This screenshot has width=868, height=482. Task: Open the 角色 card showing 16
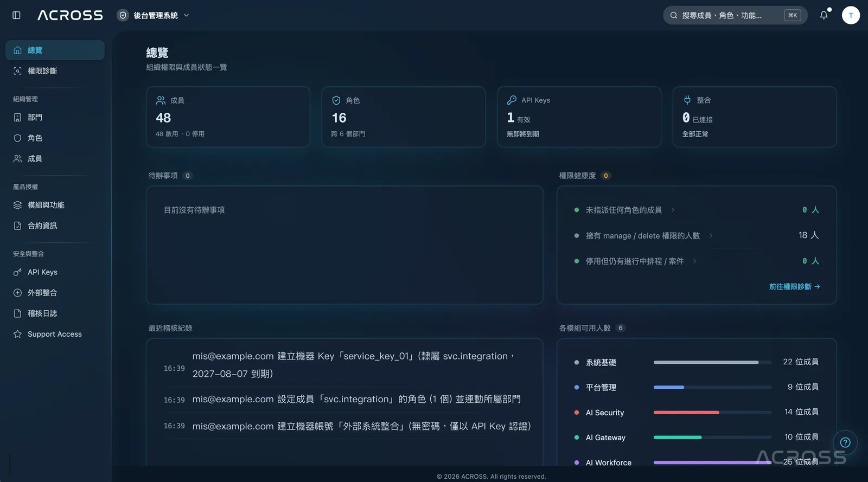(x=404, y=117)
